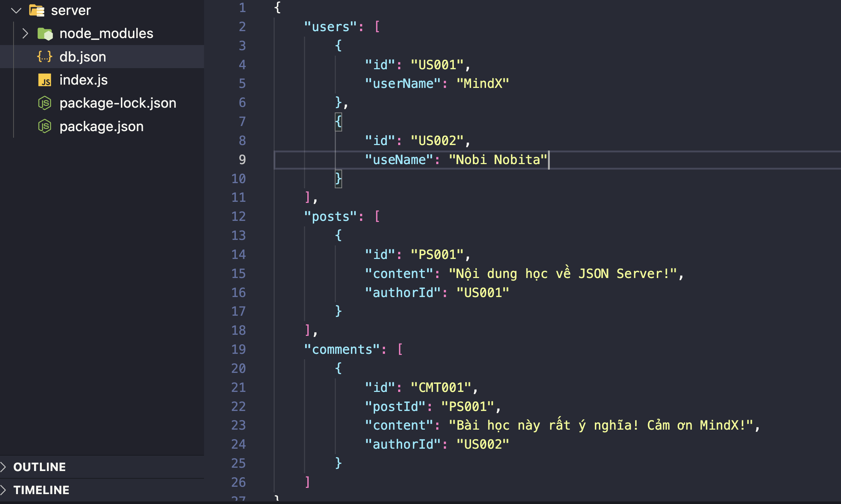This screenshot has height=504, width=841.
Task: Click the package-lock.json Node icon
Action: point(45,103)
